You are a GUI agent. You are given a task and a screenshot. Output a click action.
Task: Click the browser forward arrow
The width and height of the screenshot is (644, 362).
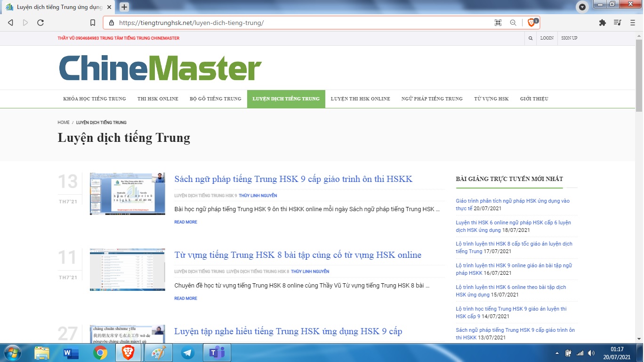pos(25,23)
